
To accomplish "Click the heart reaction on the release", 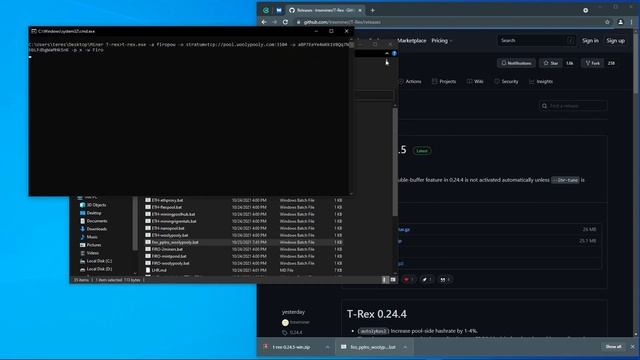I will click(x=409, y=280).
